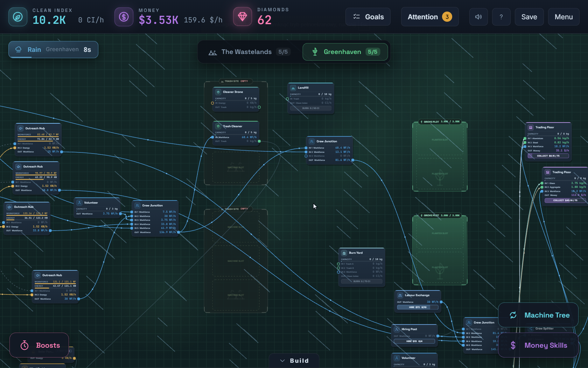This screenshot has height=368, width=588.
Task: Click the money rate 159.6 $/h
Action: click(203, 20)
